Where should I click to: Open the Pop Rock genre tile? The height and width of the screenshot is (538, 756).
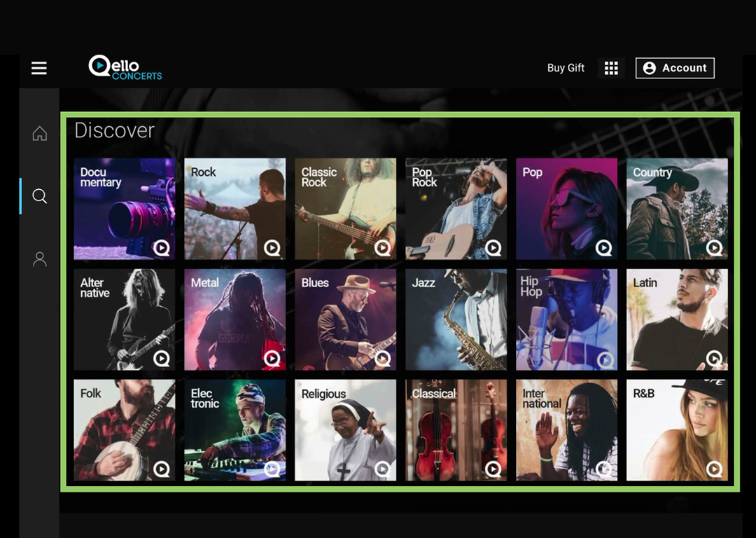(456, 209)
